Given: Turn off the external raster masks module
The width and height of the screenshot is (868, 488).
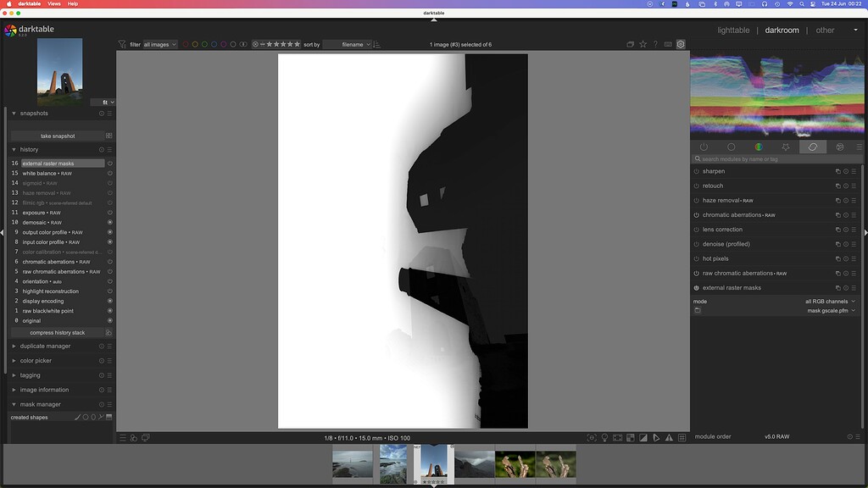Looking at the screenshot, I should click(x=697, y=287).
